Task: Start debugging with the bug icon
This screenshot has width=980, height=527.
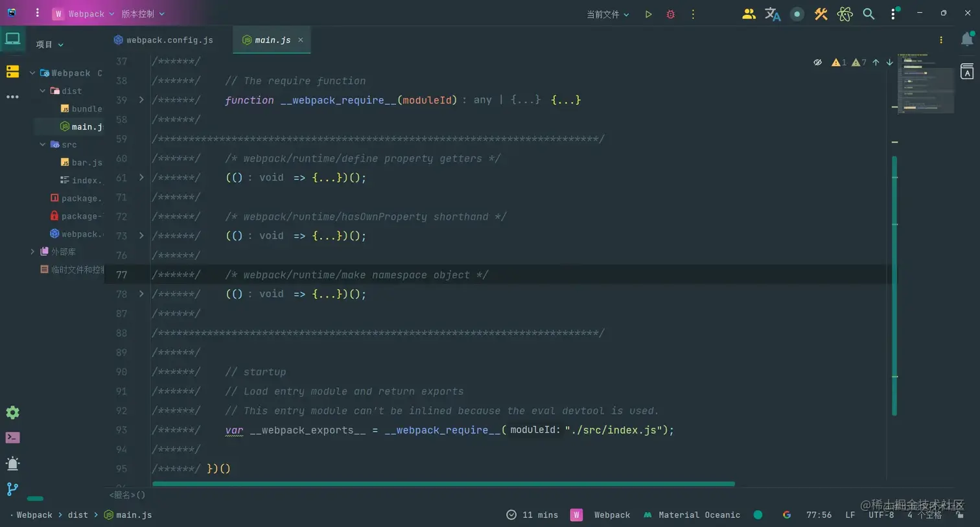Action: (x=671, y=14)
